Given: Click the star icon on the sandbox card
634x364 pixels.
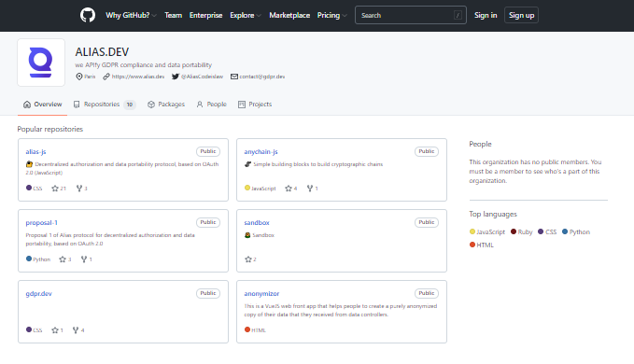Looking at the screenshot, I should tap(247, 259).
